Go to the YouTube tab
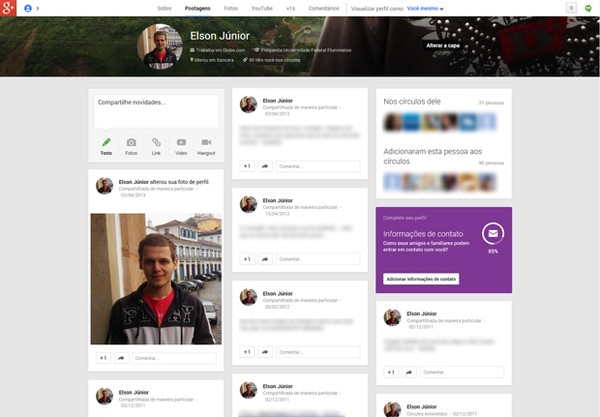Screen dimensions: 600x417 click(x=262, y=8)
